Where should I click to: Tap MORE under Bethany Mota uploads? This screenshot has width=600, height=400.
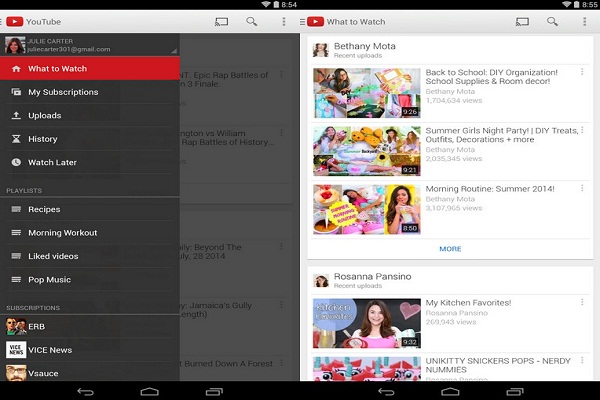pos(450,249)
